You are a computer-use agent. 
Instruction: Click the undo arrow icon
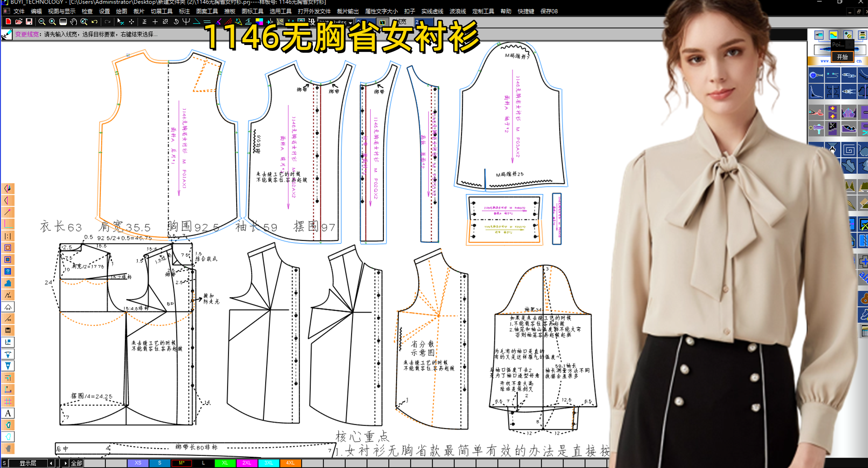point(94,21)
